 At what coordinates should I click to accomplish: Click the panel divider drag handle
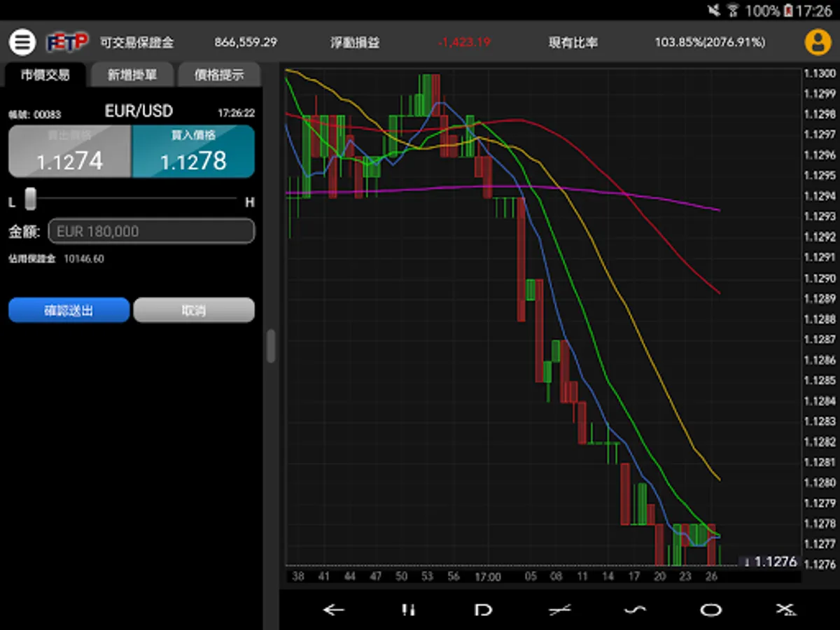(271, 346)
